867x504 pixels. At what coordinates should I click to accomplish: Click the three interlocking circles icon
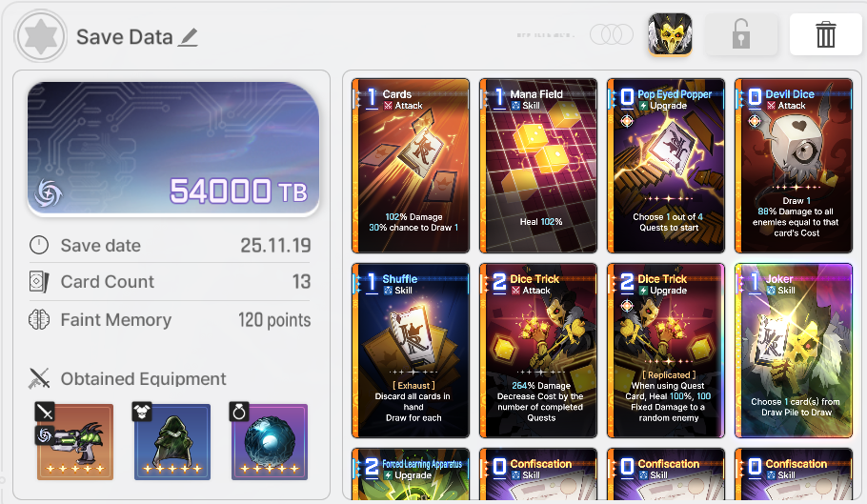(x=612, y=34)
